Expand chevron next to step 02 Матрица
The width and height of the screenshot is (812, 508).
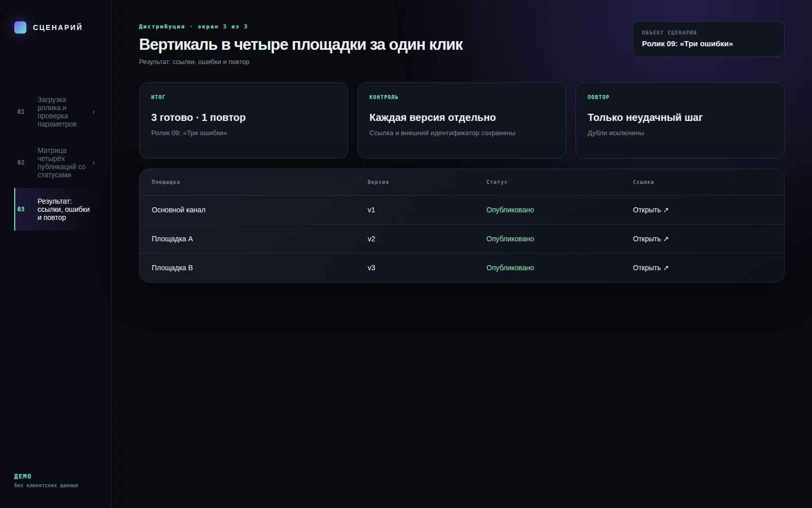tap(93, 163)
